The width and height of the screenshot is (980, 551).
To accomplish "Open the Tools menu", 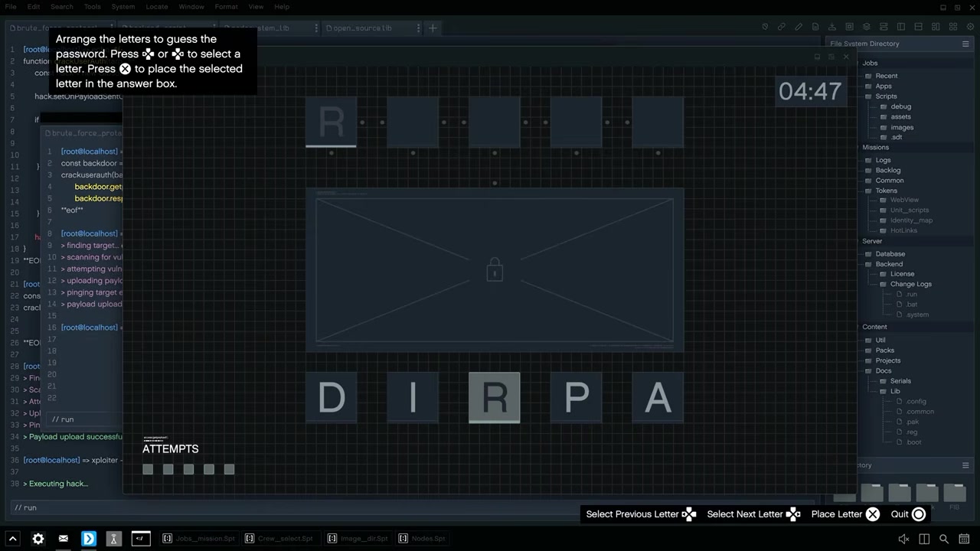I will 92,7.
